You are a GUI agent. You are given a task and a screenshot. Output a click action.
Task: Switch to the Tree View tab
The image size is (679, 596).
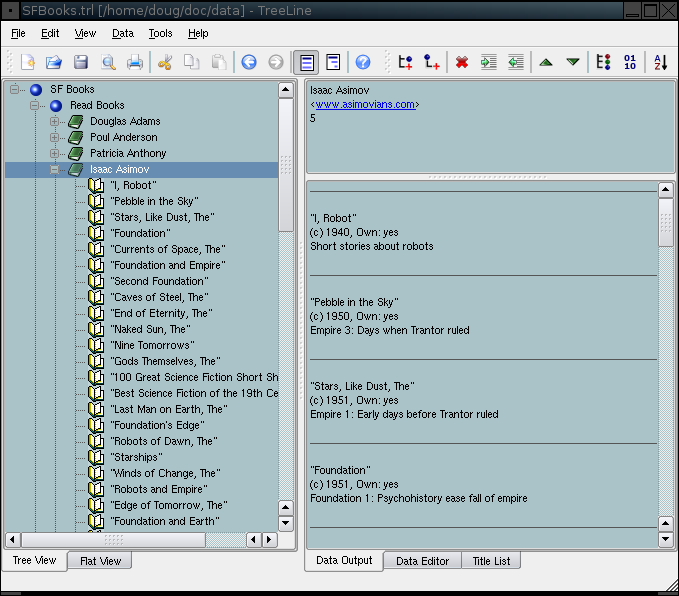pyautogui.click(x=34, y=560)
